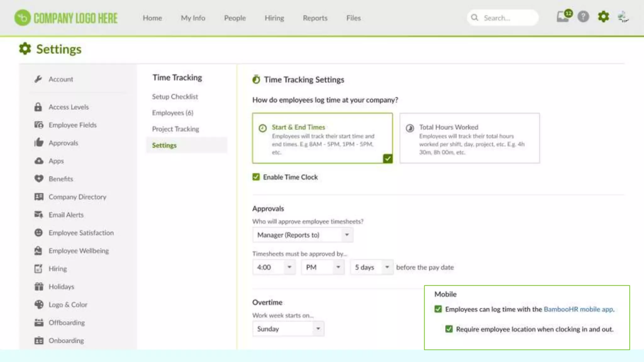Expand the 5 days deadline dropdown

coord(372,267)
